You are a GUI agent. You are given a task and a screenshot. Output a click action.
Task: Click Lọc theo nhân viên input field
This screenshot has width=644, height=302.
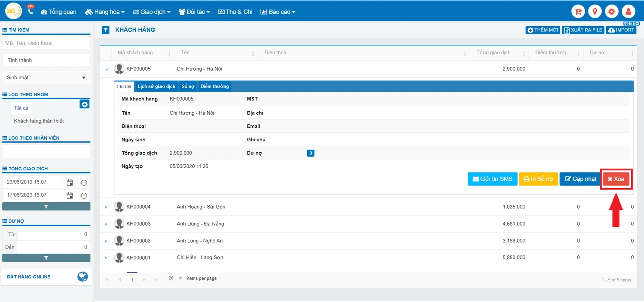tap(46, 151)
